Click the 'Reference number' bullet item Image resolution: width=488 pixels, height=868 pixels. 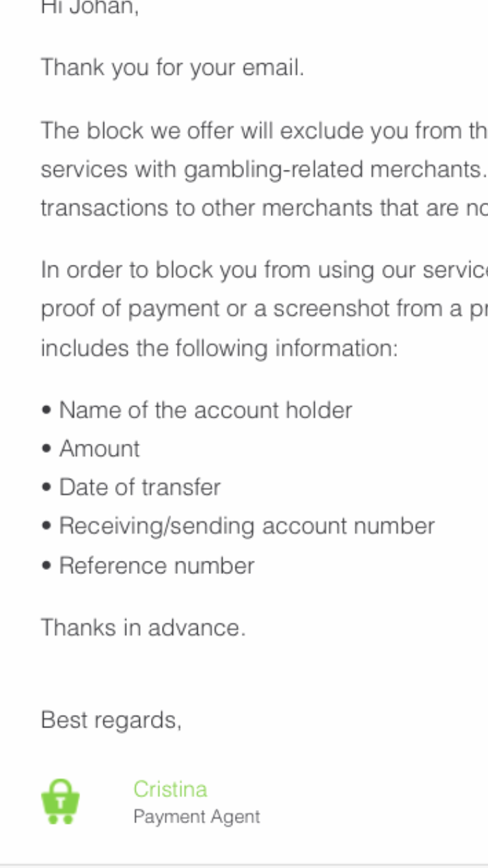[x=156, y=565]
